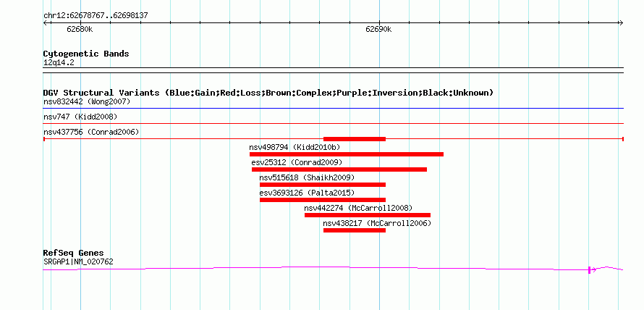The height and width of the screenshot is (310, 644).
Task: Open the nsv515618 (Shaikh2009) label
Action: coord(307,177)
